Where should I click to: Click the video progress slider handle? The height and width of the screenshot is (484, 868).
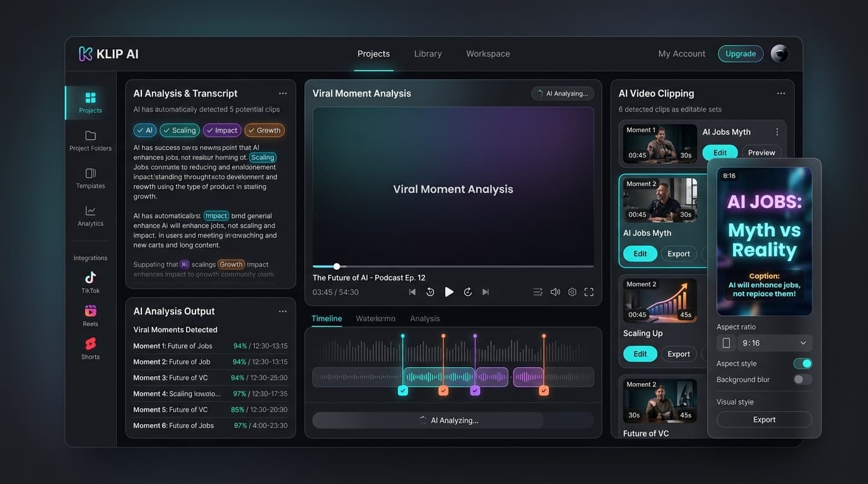[x=336, y=267]
